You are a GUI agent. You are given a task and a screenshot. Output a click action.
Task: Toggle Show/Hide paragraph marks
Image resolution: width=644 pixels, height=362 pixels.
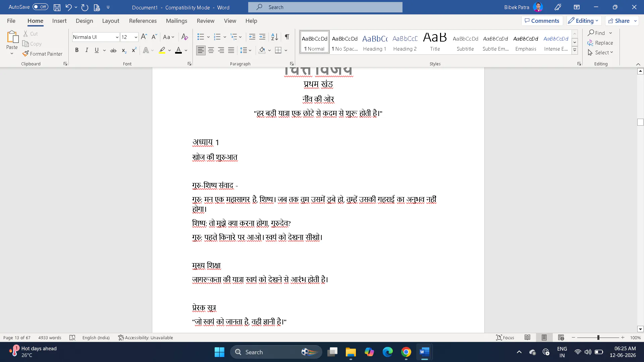[x=287, y=37]
